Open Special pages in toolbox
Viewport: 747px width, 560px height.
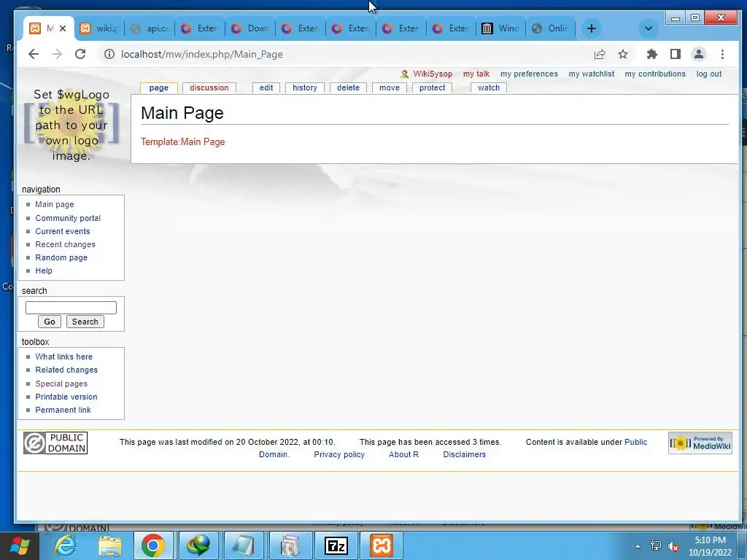[61, 384]
